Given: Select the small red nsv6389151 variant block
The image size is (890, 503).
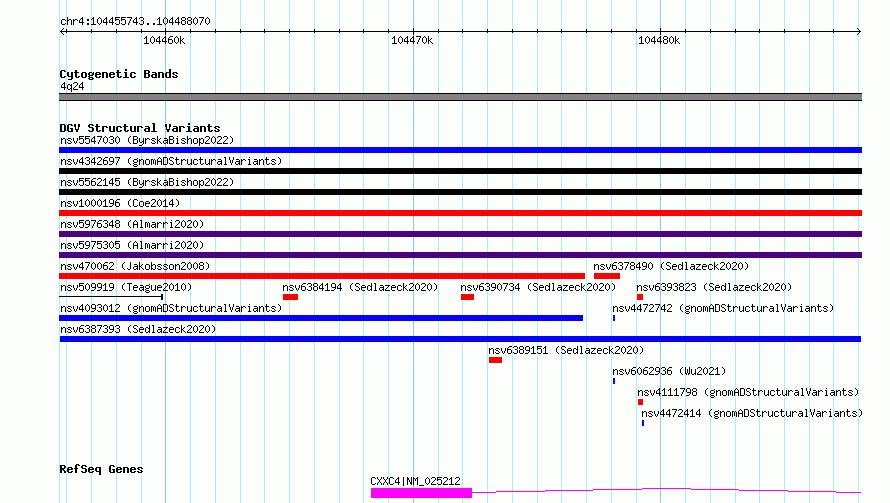Looking at the screenshot, I should tap(496, 360).
